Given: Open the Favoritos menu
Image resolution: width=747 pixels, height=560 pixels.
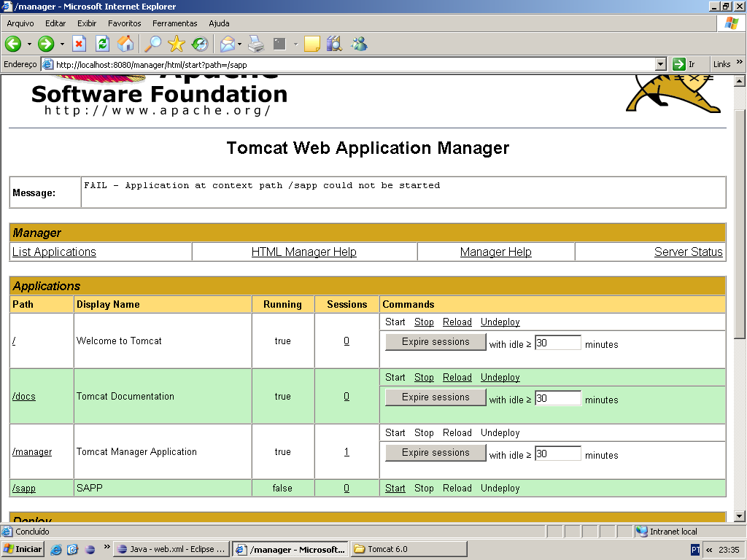Looking at the screenshot, I should [124, 23].
